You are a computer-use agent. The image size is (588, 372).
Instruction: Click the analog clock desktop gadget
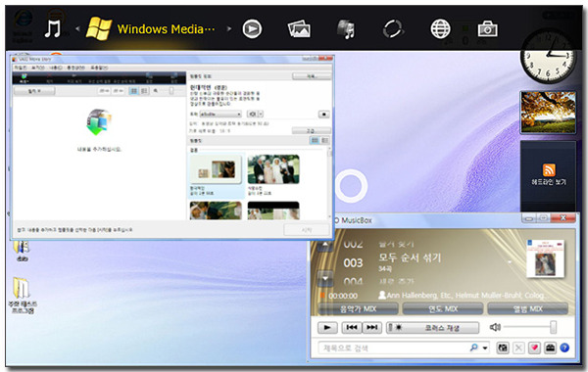[x=548, y=56]
